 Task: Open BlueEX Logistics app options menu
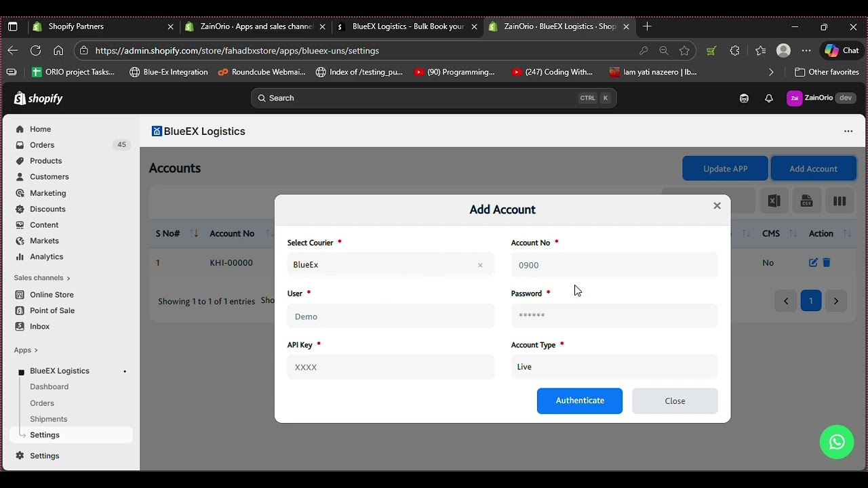tap(848, 131)
